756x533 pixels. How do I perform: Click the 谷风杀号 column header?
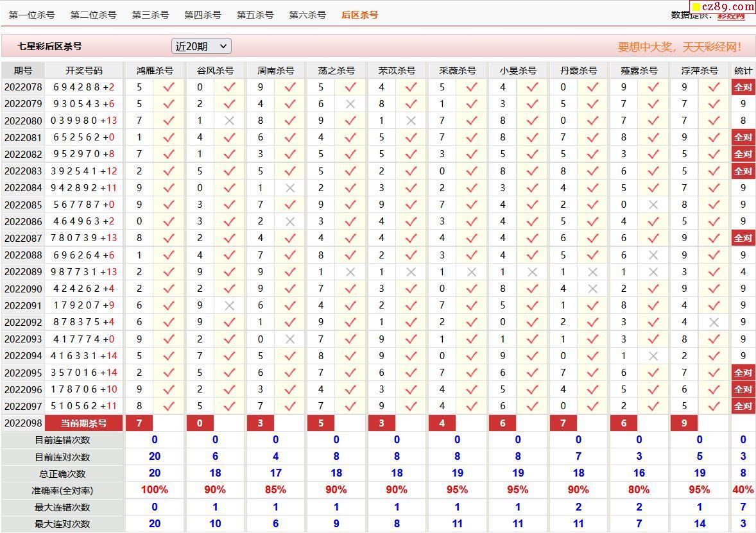(x=215, y=71)
